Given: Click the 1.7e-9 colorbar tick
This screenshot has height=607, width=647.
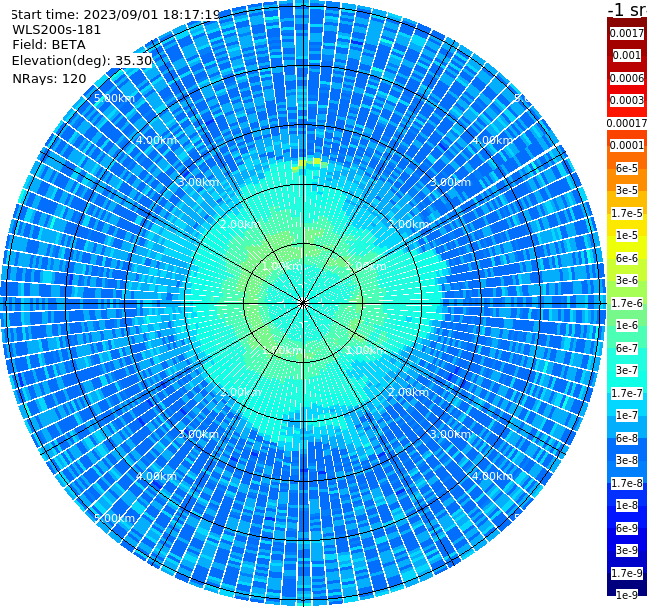Looking at the screenshot, I should [x=627, y=573].
